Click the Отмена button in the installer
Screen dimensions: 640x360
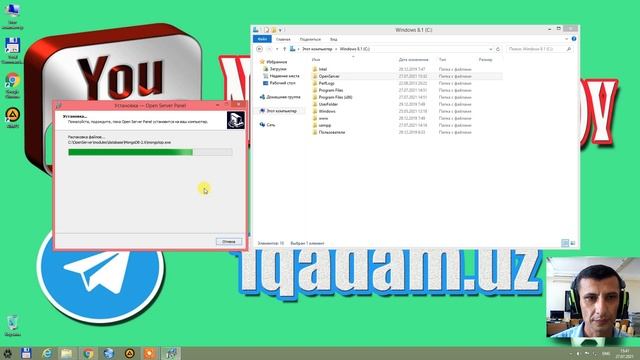(x=229, y=242)
